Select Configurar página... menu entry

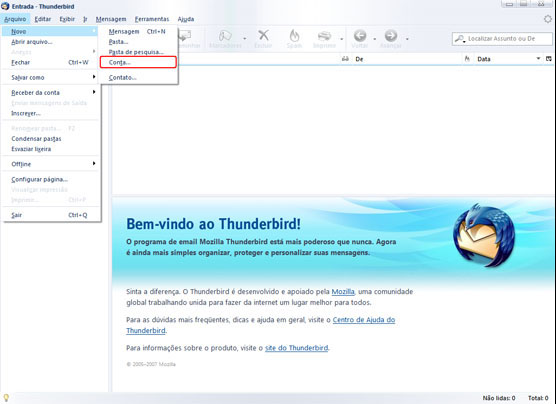pyautogui.click(x=50, y=179)
